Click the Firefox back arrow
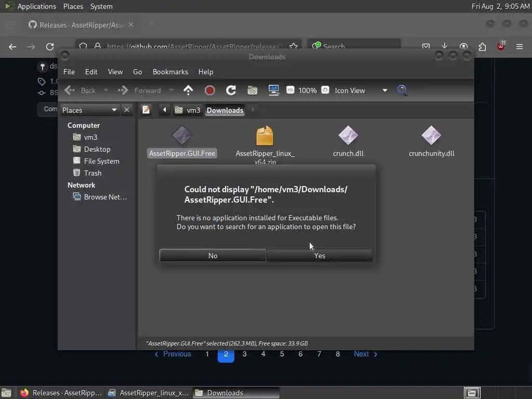 pyautogui.click(x=12, y=46)
